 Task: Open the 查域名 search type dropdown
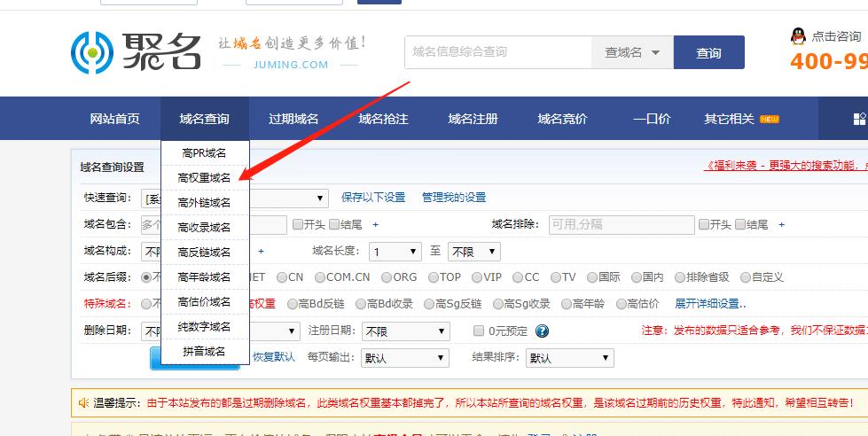tap(632, 53)
